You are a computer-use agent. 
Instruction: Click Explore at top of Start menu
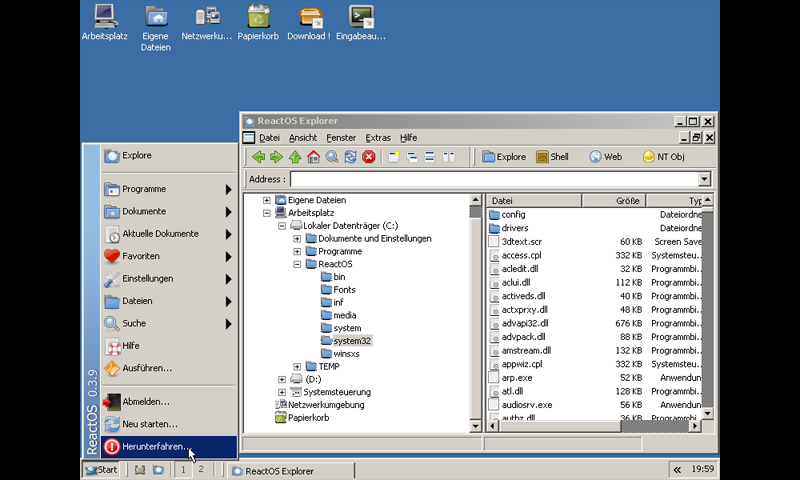pyautogui.click(x=169, y=156)
